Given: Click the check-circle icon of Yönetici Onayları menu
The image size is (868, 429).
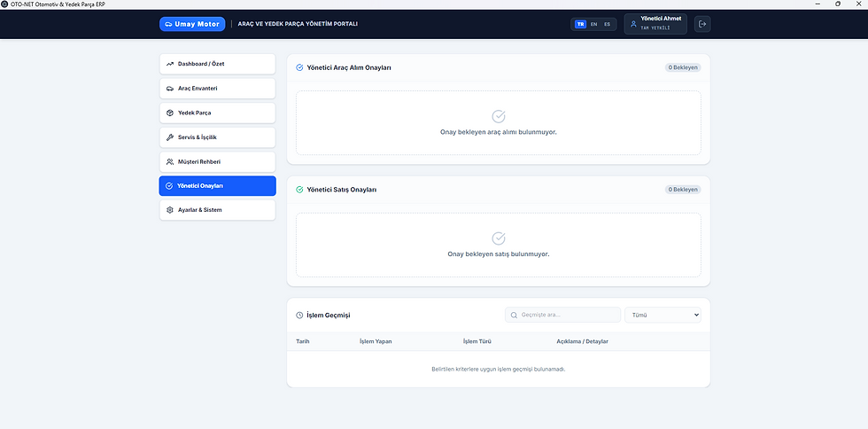Looking at the screenshot, I should [x=169, y=186].
